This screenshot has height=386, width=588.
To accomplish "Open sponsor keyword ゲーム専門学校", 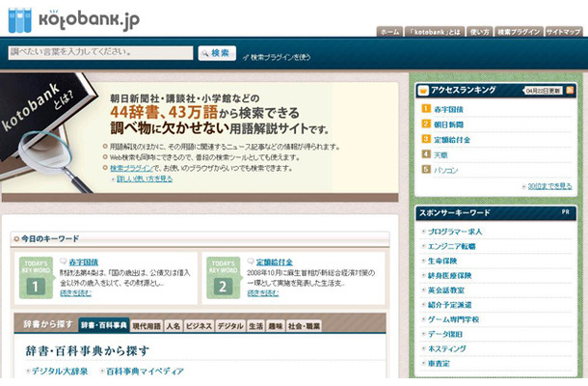I will (453, 319).
